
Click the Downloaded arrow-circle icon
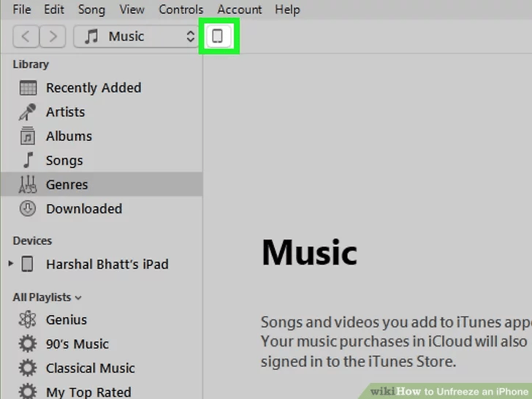28,208
